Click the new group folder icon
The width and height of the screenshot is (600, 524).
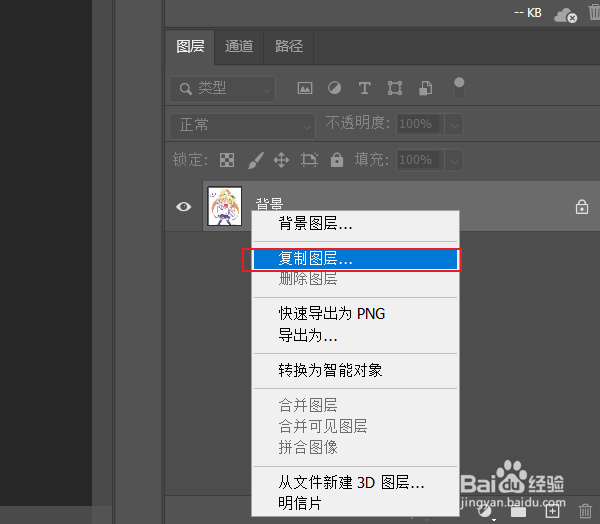(518, 511)
